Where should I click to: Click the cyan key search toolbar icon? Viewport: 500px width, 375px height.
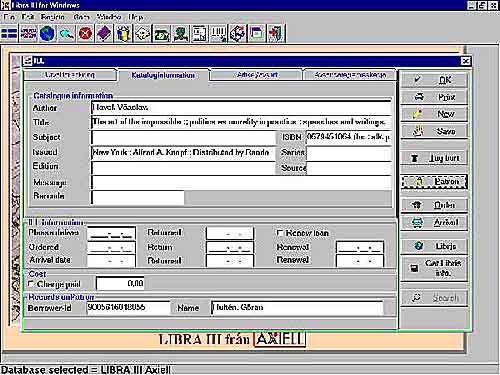pyautogui.click(x=66, y=34)
